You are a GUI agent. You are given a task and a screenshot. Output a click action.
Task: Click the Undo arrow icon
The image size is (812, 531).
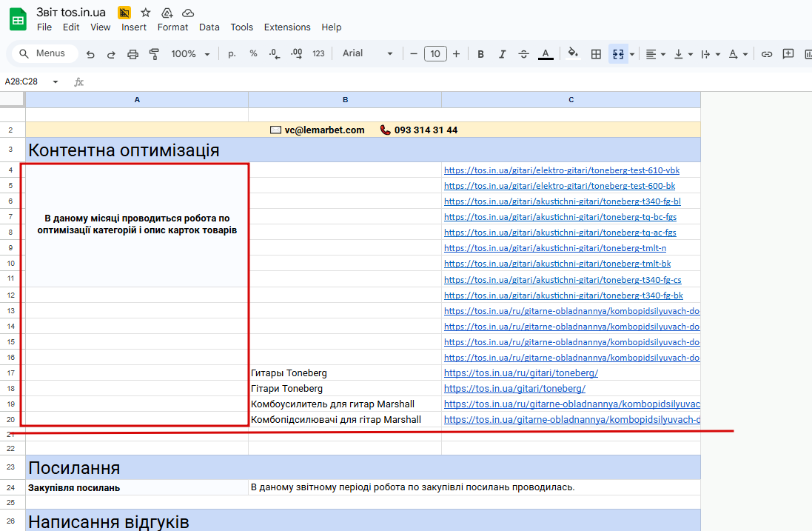click(x=90, y=54)
